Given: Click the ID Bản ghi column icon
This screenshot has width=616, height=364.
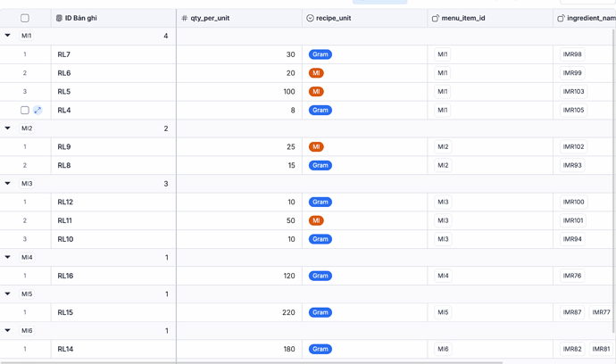Looking at the screenshot, I should pos(59,18).
